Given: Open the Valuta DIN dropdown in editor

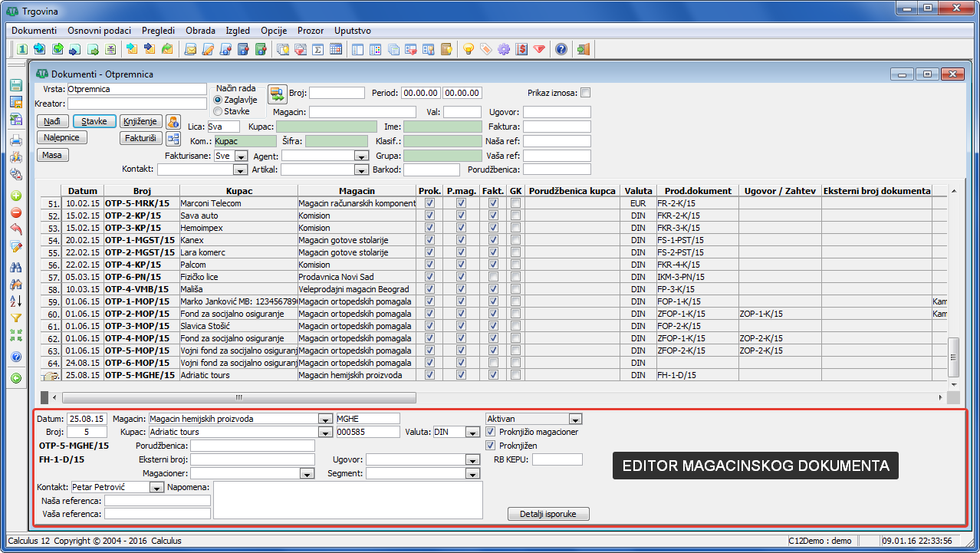Looking at the screenshot, I should click(474, 433).
